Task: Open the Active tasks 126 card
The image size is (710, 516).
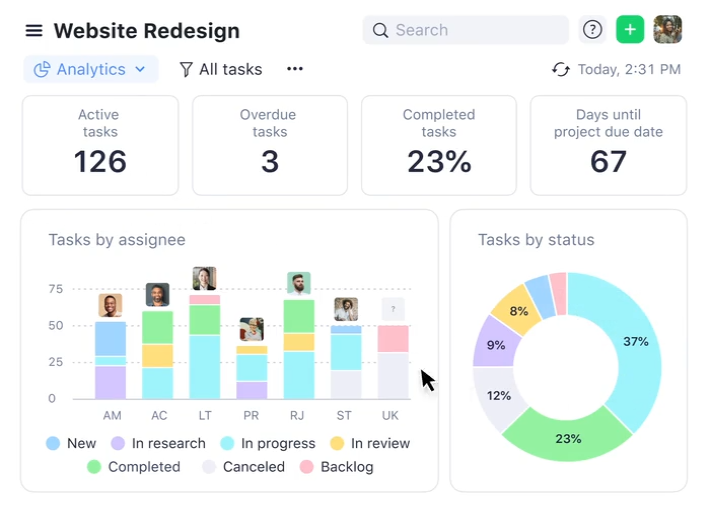Action: pyautogui.click(x=100, y=145)
